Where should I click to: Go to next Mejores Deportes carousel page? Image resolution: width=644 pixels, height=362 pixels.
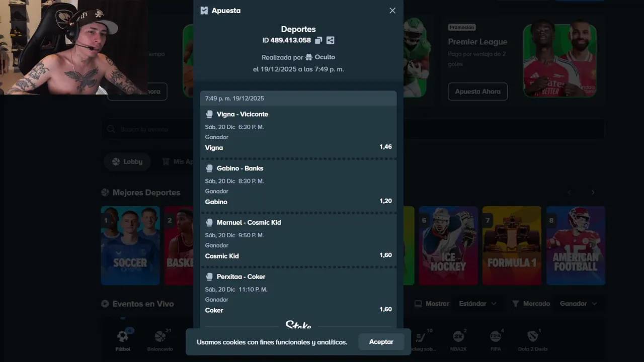point(593,193)
